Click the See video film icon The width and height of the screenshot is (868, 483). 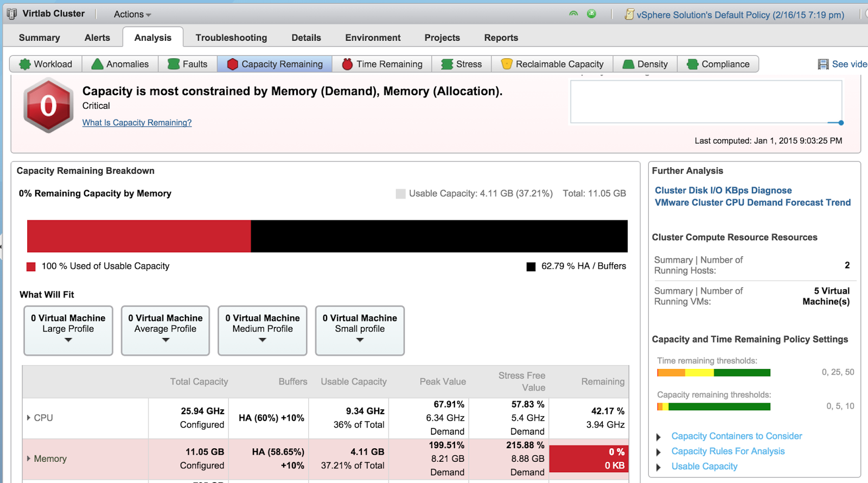[823, 64]
